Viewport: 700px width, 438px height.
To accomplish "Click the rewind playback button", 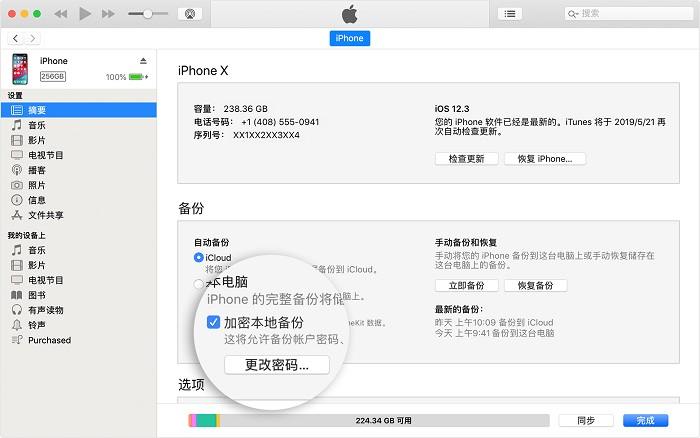I will (61, 14).
